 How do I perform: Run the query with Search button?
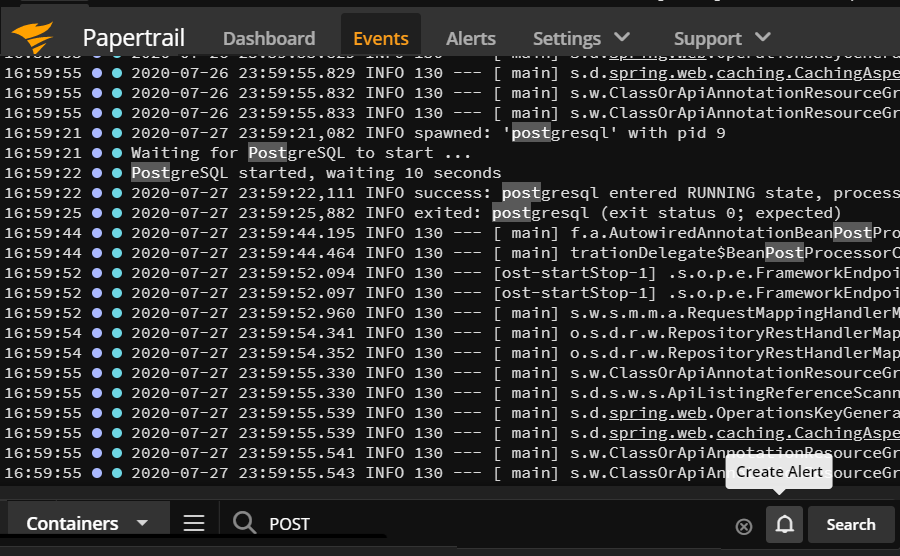click(x=851, y=524)
